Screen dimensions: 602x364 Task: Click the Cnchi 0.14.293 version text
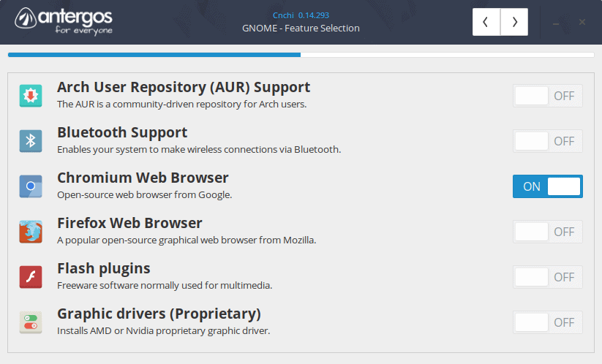click(x=301, y=15)
